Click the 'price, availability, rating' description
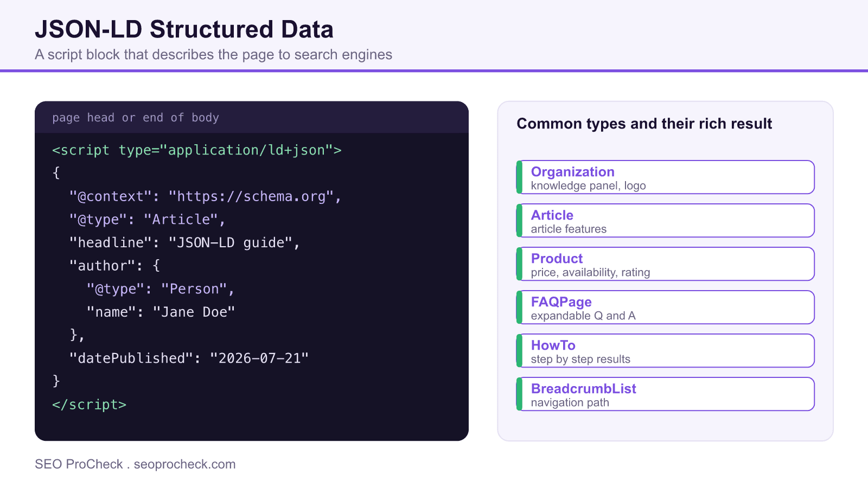 (590, 273)
